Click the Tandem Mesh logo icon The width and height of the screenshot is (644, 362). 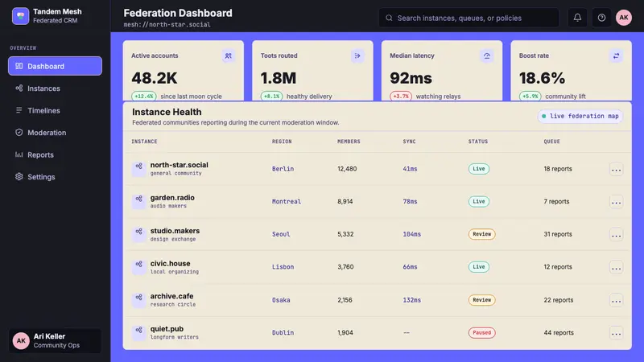(21, 16)
